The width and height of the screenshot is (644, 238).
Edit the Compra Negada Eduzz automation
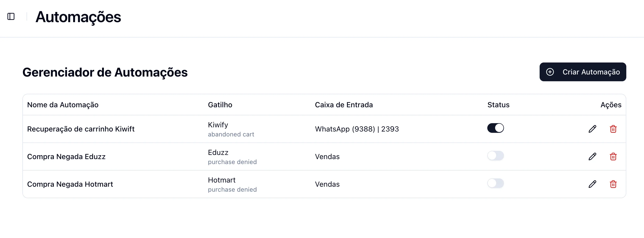pyautogui.click(x=592, y=156)
